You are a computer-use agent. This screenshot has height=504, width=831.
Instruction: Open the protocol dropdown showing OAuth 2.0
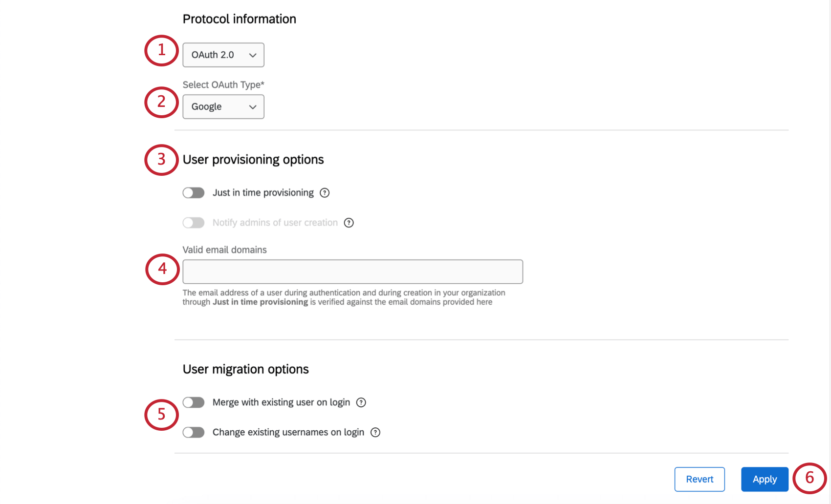[x=223, y=55]
